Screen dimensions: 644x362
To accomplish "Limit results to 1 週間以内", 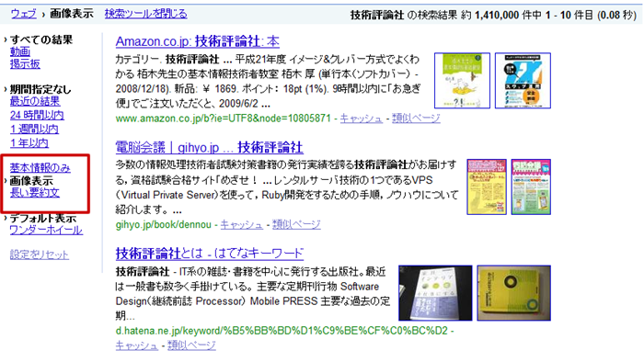I will 34,130.
